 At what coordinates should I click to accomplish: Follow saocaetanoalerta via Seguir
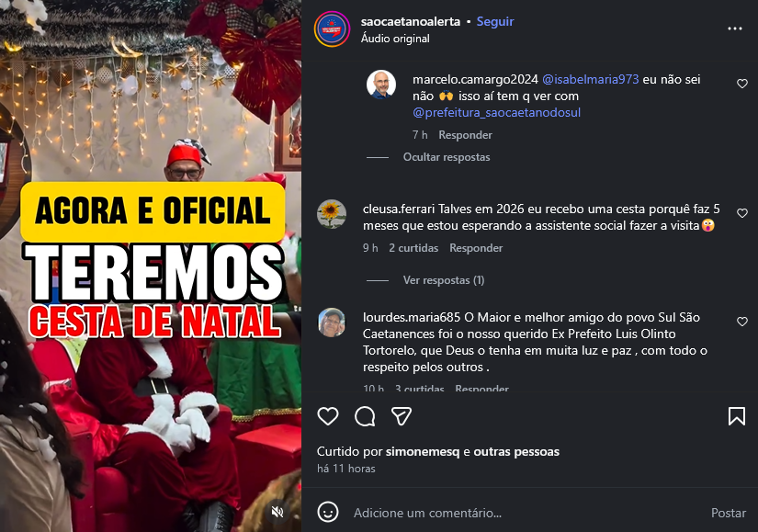(495, 22)
